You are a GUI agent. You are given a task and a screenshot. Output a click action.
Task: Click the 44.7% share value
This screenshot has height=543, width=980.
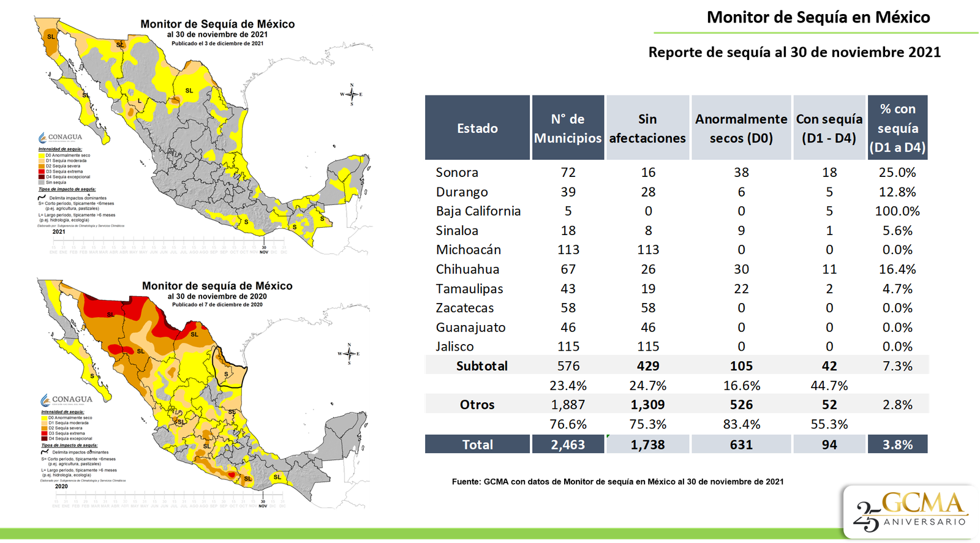click(829, 386)
